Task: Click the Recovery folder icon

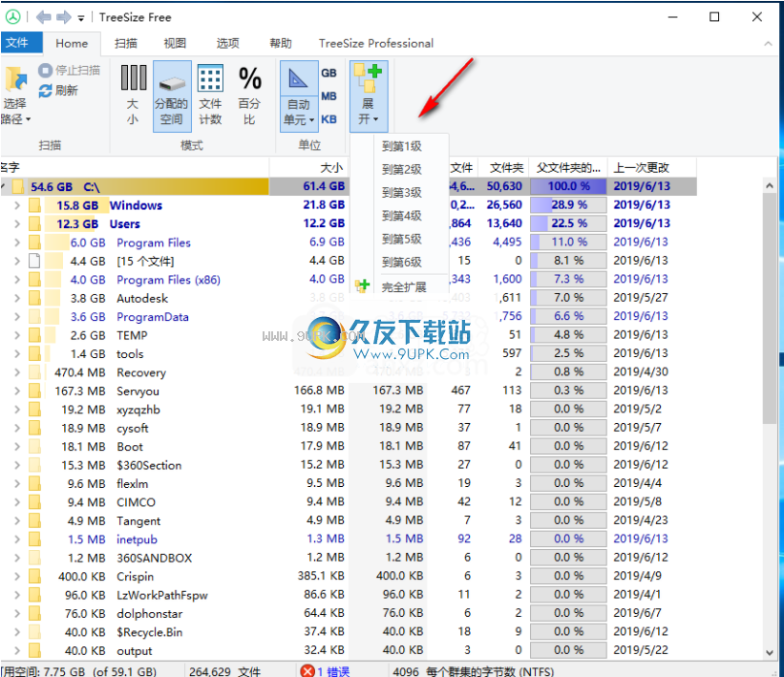Action: click(34, 372)
